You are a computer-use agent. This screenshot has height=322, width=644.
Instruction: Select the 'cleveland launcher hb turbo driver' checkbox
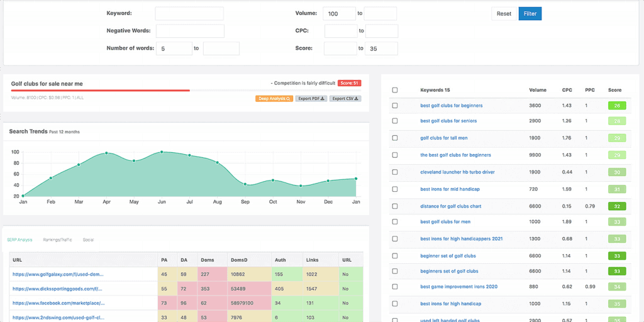394,172
